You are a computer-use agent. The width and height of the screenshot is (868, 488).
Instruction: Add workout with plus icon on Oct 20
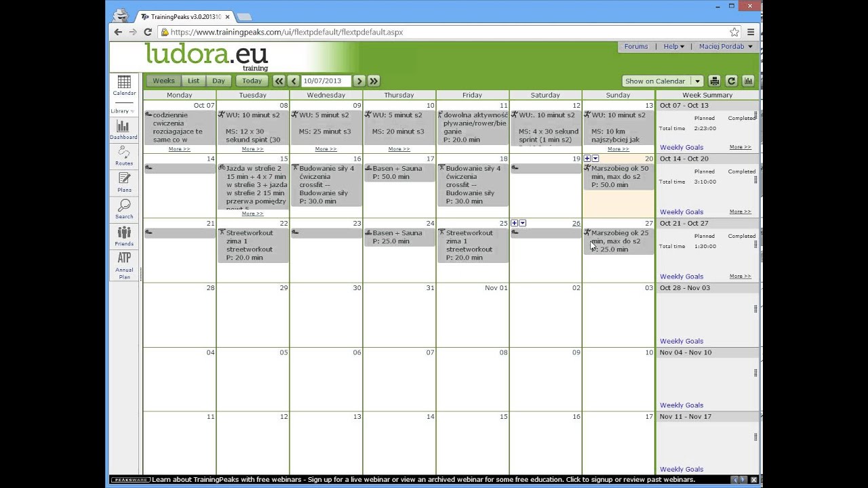click(587, 159)
